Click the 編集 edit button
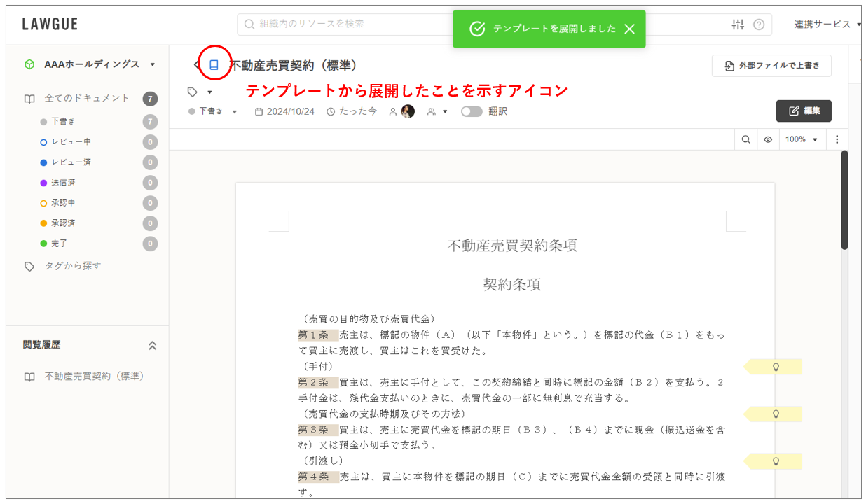This screenshot has width=866, height=504. 804,111
